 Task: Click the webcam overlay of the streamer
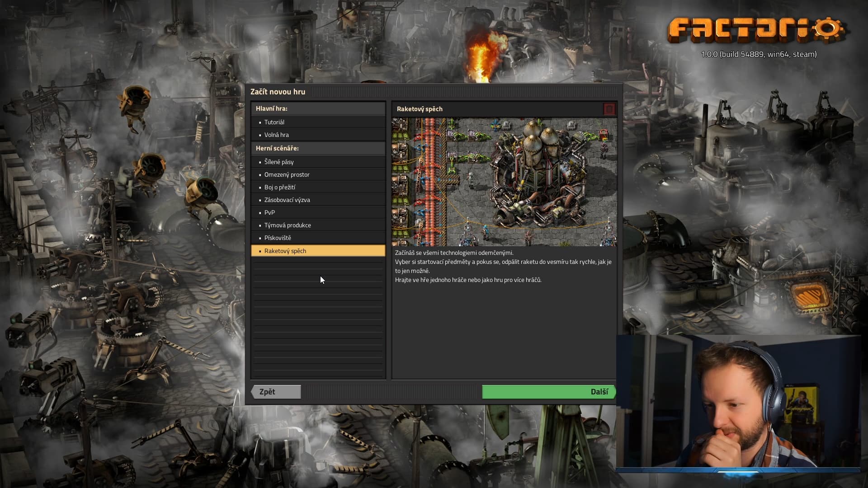pyautogui.click(x=738, y=401)
